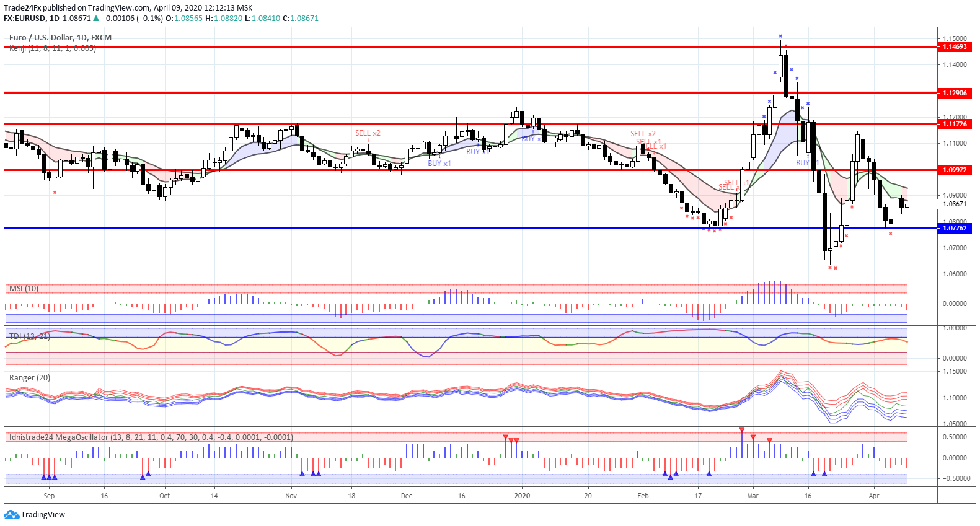Image resolution: width=980 pixels, height=526 pixels.
Task: Click the SELL x2 signal near February
Action: click(643, 134)
